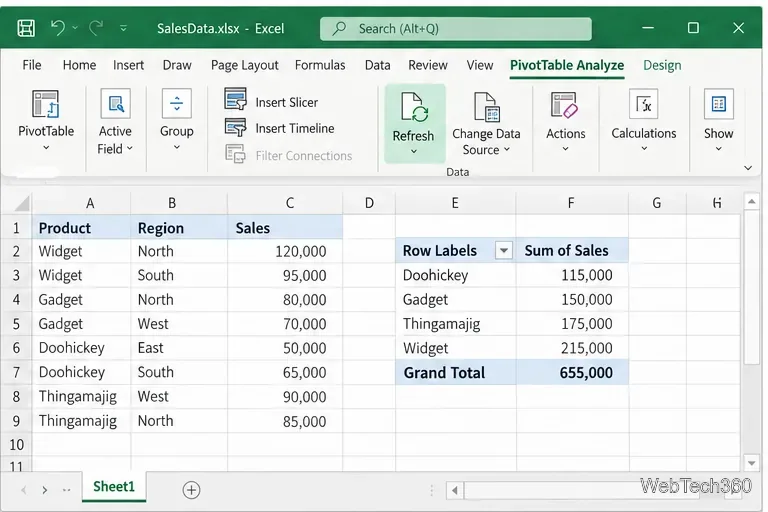Expand the Actions dropdown chevron
This screenshot has height=512, width=768.
pyautogui.click(x=565, y=148)
